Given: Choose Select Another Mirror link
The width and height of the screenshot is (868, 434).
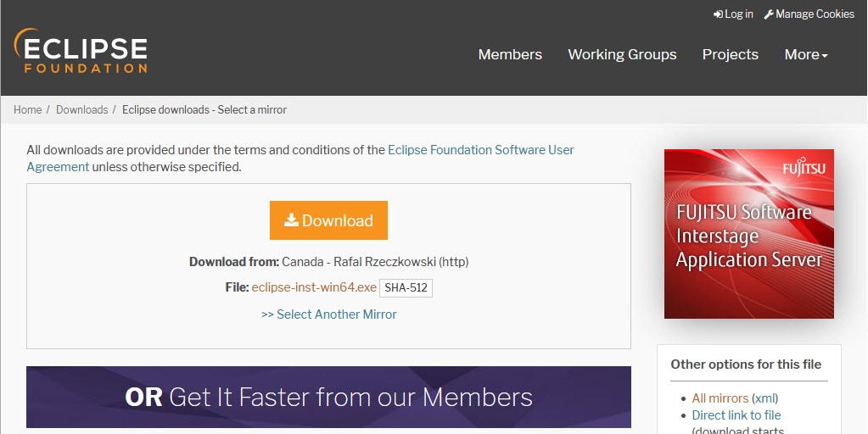Looking at the screenshot, I should [328, 314].
